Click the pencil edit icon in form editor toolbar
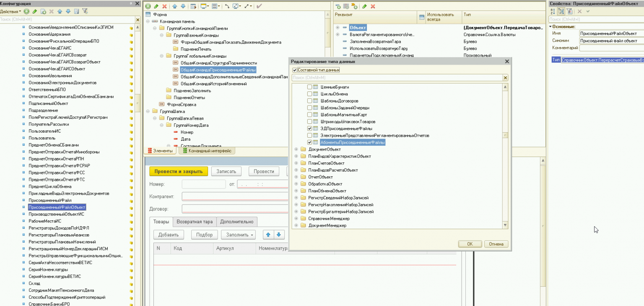This screenshot has width=644, height=306. [x=156, y=6]
